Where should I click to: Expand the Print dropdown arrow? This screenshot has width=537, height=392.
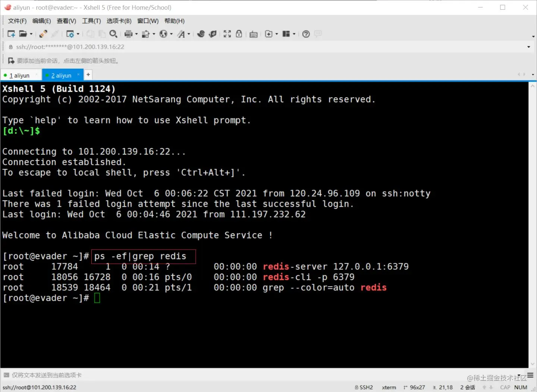[x=136, y=34]
